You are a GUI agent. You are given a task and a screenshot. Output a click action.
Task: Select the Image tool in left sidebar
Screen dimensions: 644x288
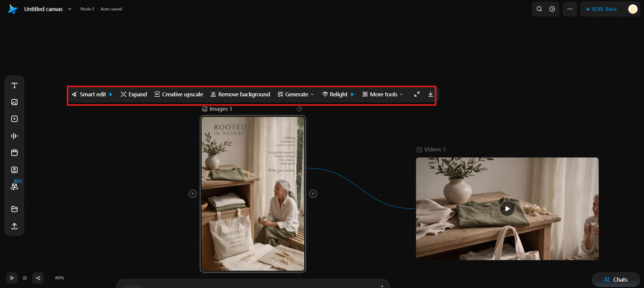point(14,102)
